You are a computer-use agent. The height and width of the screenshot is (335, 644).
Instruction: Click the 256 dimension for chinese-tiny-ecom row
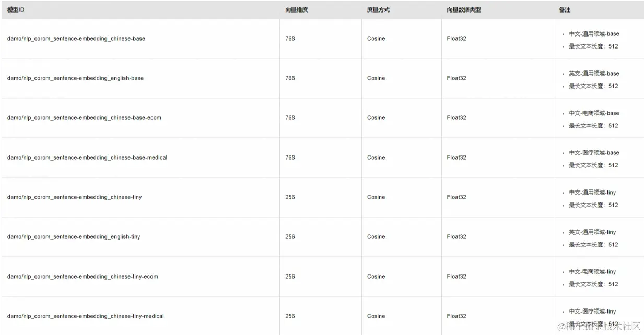pos(290,277)
